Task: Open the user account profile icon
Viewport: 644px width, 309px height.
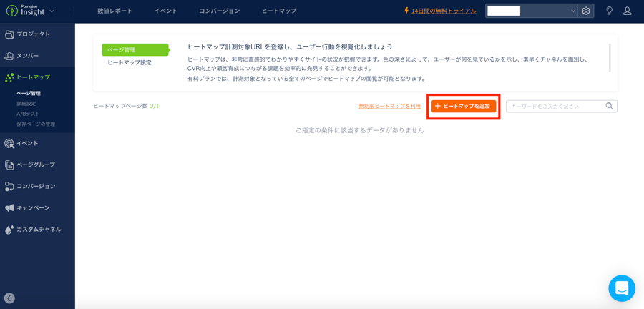Action: pyautogui.click(x=627, y=11)
